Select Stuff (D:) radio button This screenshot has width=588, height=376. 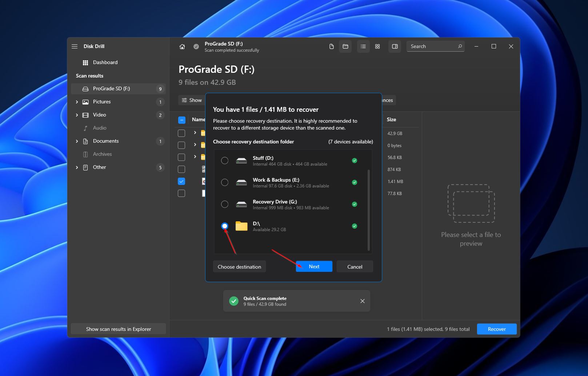pos(225,161)
